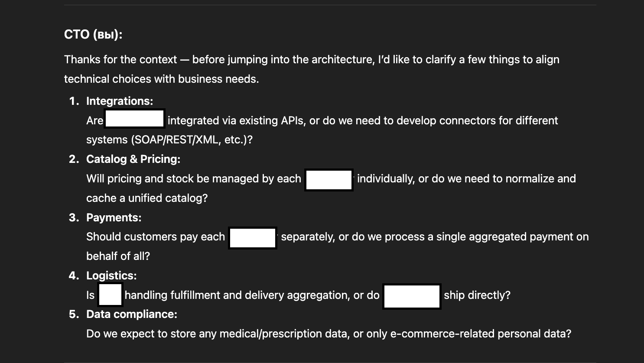Viewport: 644px width, 363px height.
Task: Click the redacted box after "customers pay each"
Action: pos(253,238)
